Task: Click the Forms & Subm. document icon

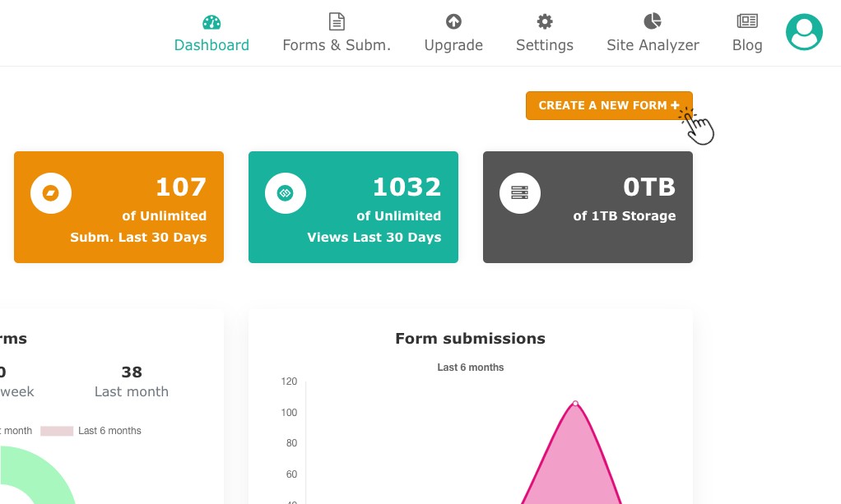Action: (337, 21)
